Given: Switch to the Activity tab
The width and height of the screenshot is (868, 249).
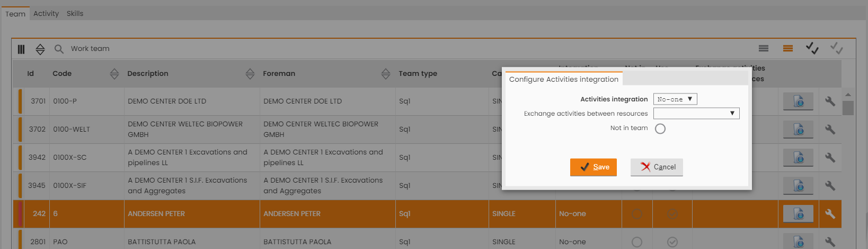Looking at the screenshot, I should pyautogui.click(x=46, y=13).
